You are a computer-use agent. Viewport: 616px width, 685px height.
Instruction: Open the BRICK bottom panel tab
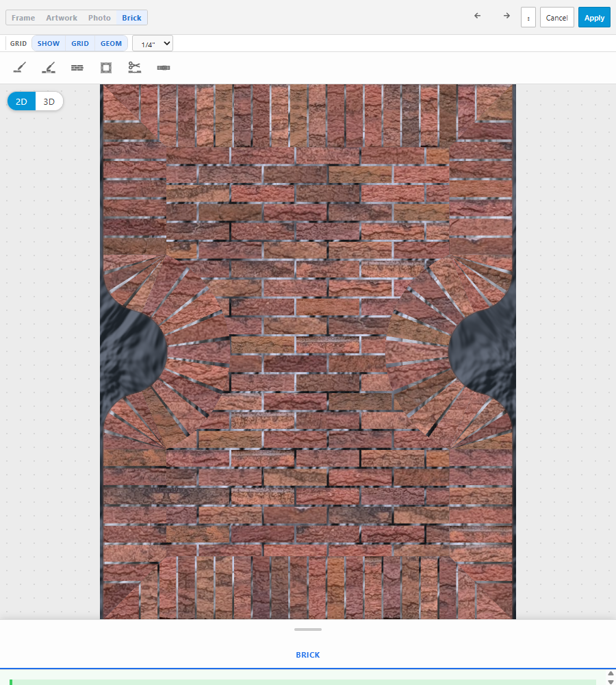tap(308, 655)
